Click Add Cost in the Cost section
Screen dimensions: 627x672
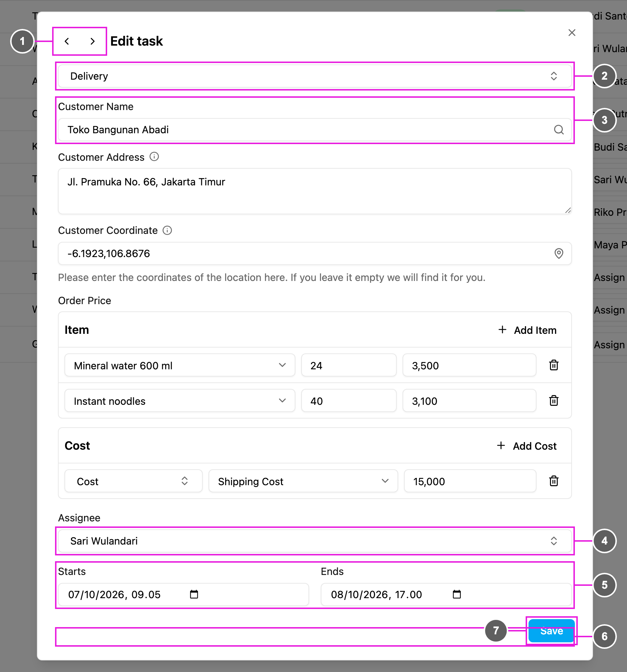coord(526,446)
